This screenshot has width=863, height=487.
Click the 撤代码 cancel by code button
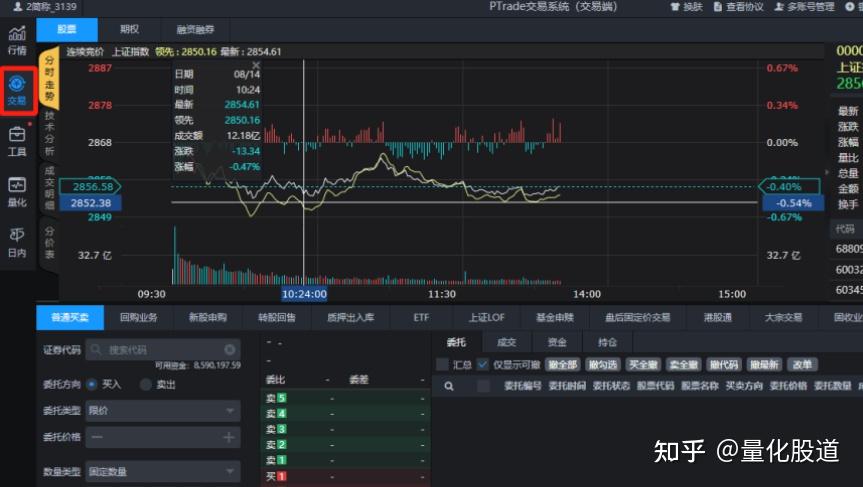pos(724,364)
